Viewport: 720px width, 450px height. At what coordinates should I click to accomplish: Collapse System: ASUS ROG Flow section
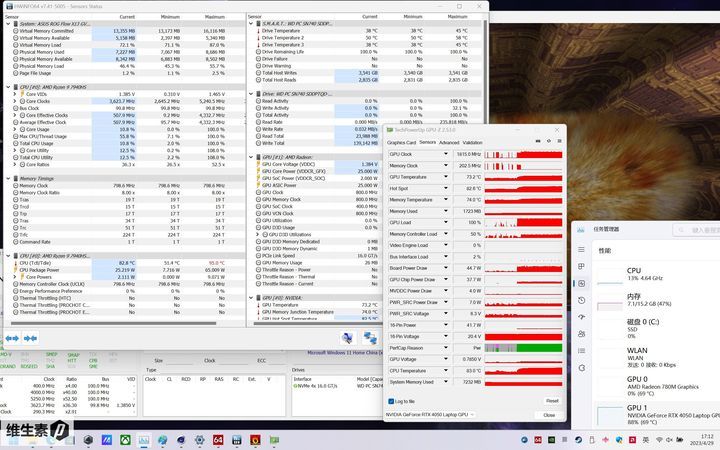(x=8, y=24)
